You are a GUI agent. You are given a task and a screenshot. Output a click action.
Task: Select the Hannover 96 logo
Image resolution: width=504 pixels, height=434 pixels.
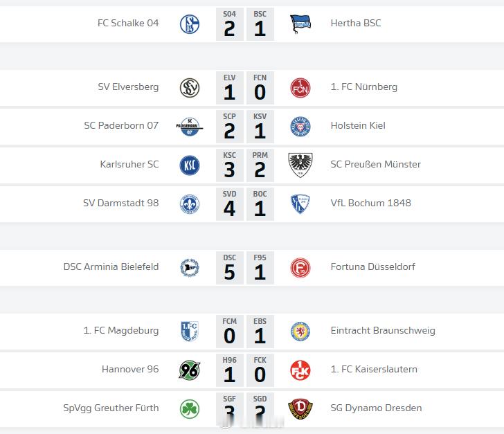coord(190,370)
